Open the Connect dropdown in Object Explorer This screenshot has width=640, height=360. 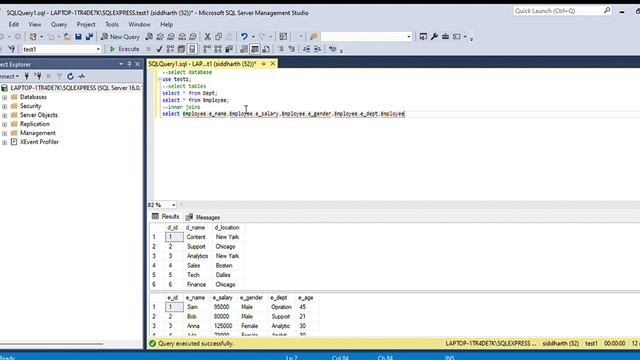9,76
